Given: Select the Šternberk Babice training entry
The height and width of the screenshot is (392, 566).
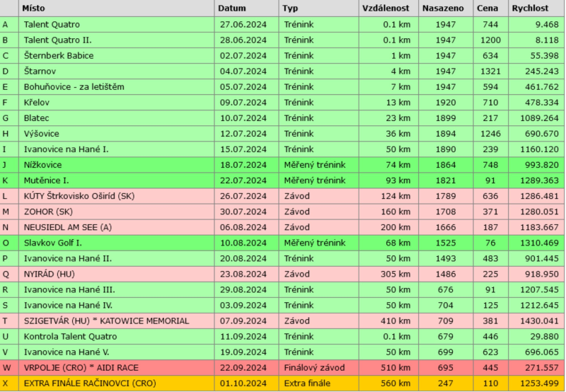Looking at the screenshot, I should 58,55.
